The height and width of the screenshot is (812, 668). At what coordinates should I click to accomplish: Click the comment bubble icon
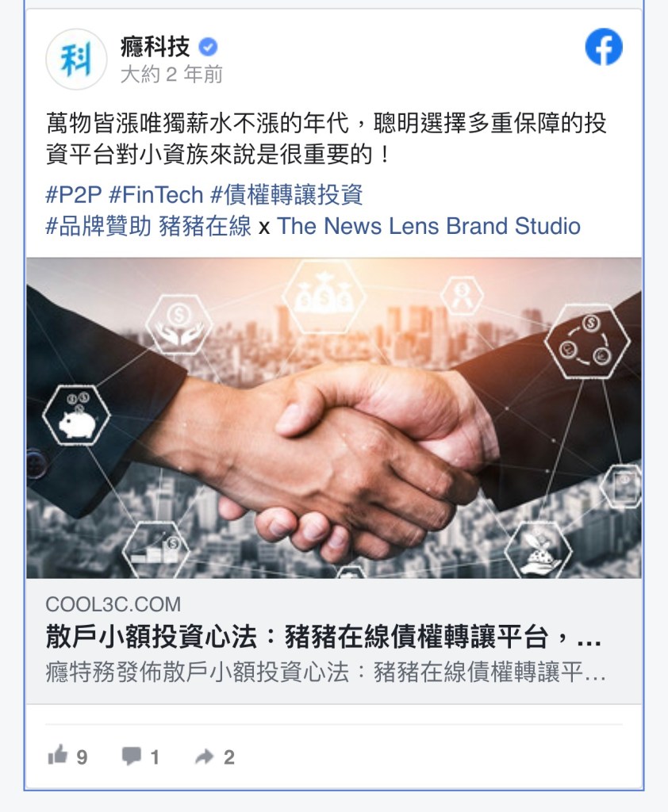coord(132,756)
